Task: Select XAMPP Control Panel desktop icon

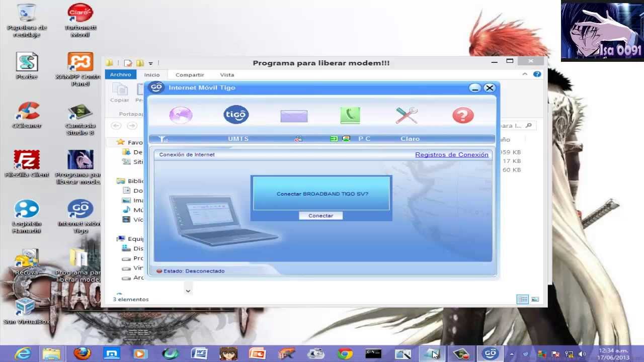Action: (80, 69)
